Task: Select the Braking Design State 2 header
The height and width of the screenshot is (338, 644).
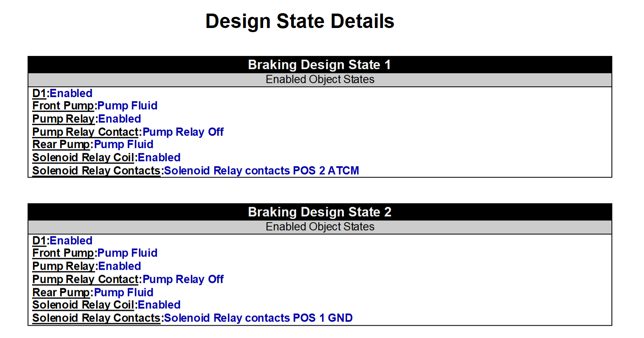Action: 320,212
